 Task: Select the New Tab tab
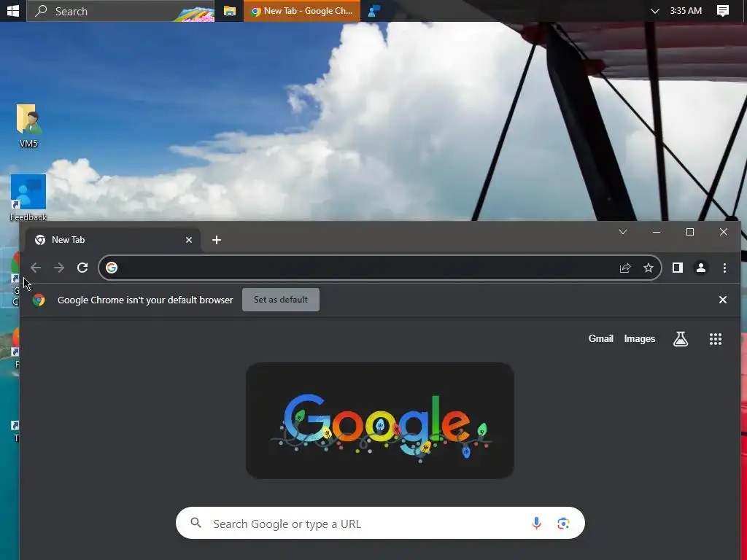[113, 240]
